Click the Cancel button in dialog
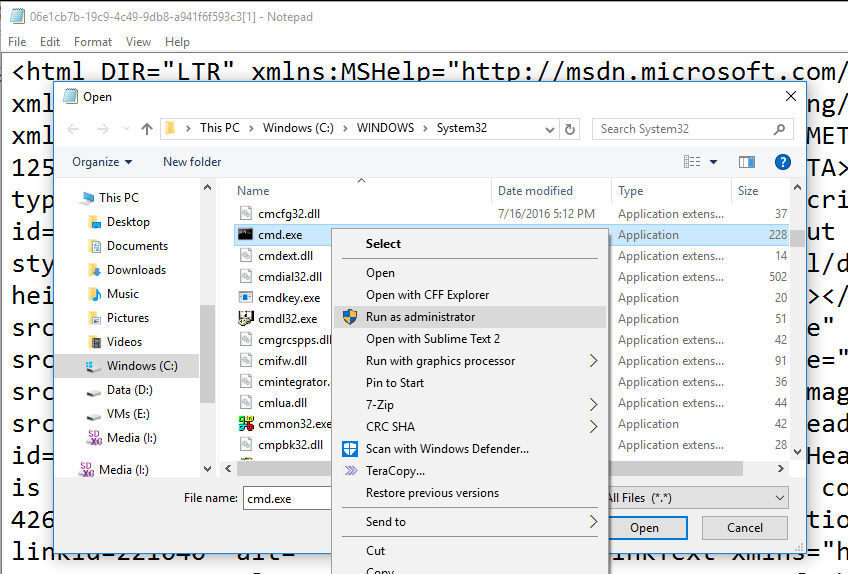The height and width of the screenshot is (574, 848). pos(744,527)
